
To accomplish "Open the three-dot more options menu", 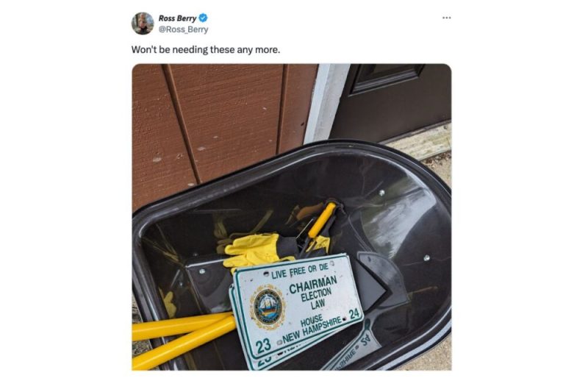I will 446,18.
